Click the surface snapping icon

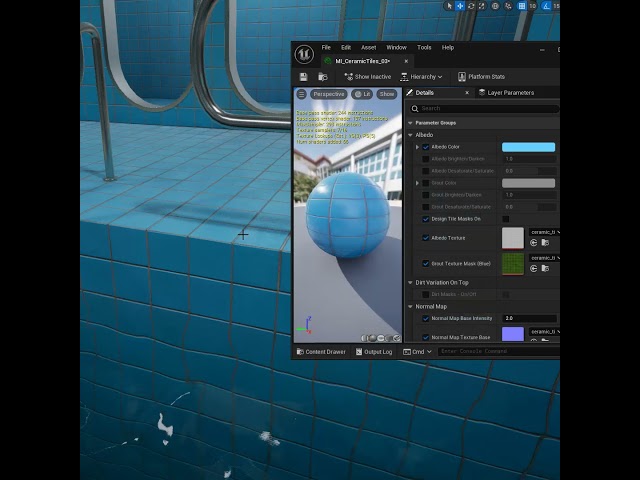(x=508, y=6)
